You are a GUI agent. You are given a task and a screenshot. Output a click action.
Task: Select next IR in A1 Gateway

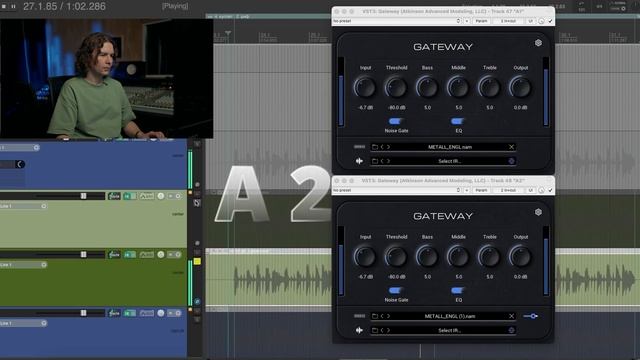coord(388,161)
